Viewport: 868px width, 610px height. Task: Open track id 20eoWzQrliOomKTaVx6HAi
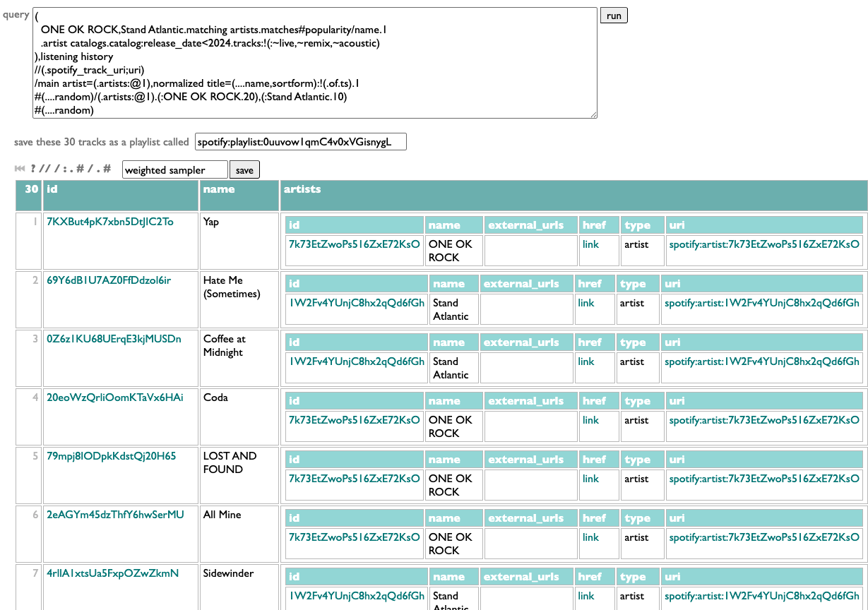click(x=115, y=397)
